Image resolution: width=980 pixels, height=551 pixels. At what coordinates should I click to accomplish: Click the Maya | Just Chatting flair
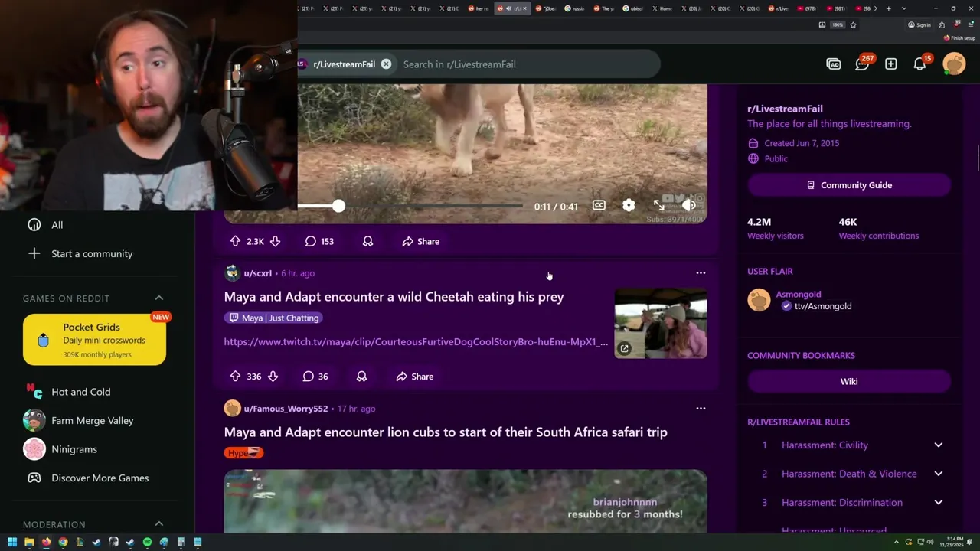[273, 318]
